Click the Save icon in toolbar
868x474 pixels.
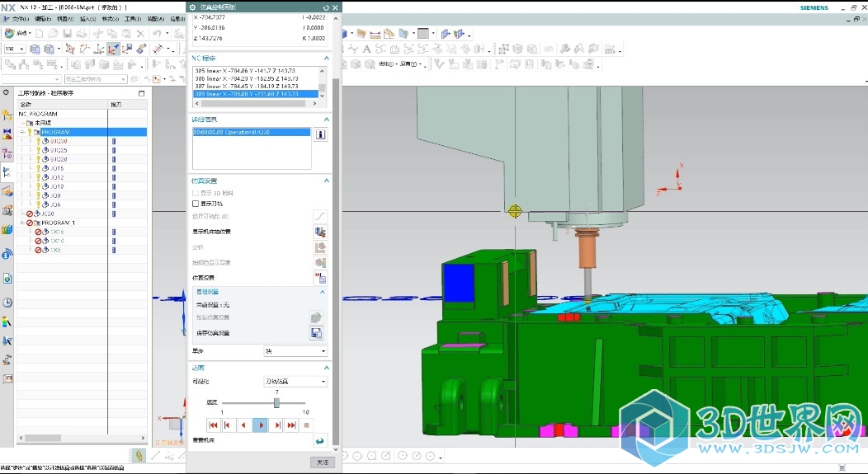point(67,34)
